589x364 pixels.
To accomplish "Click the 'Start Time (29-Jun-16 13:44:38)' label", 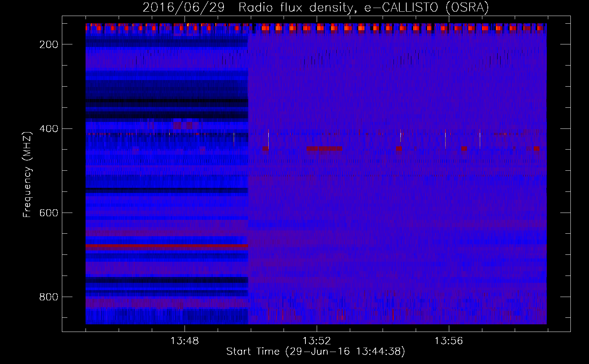I will point(316,352).
